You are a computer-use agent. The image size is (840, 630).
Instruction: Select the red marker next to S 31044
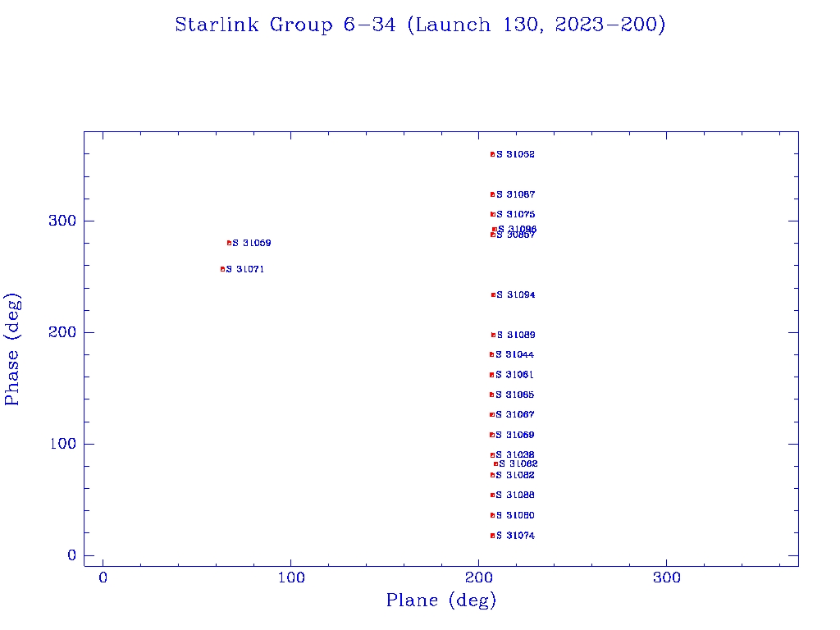tap(491, 354)
